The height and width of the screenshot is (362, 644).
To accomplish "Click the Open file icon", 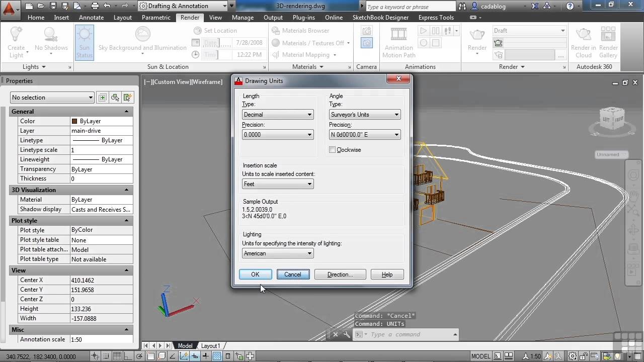I will tap(41, 6).
